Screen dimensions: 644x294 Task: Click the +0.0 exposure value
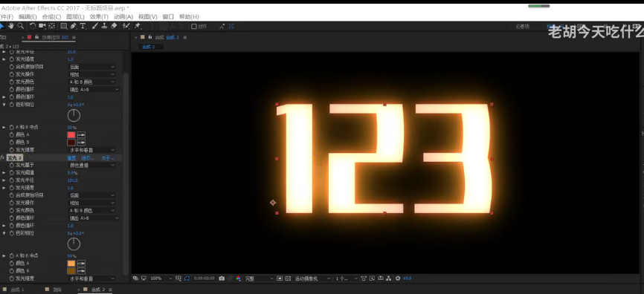407,278
